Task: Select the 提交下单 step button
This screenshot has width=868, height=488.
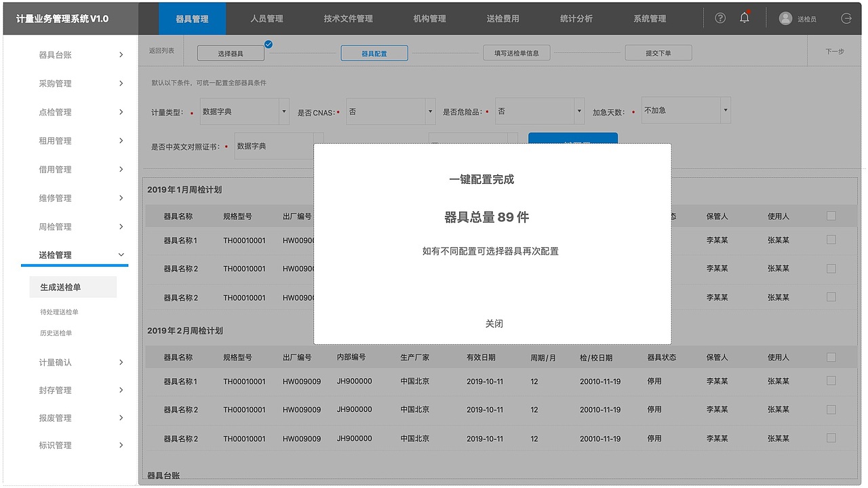Action: click(658, 53)
